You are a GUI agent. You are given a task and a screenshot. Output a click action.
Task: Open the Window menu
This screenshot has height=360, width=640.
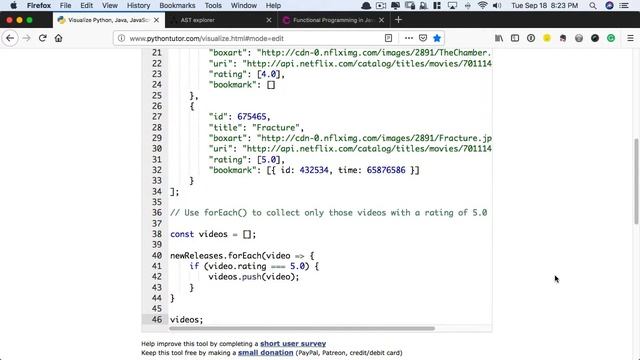[244, 6]
